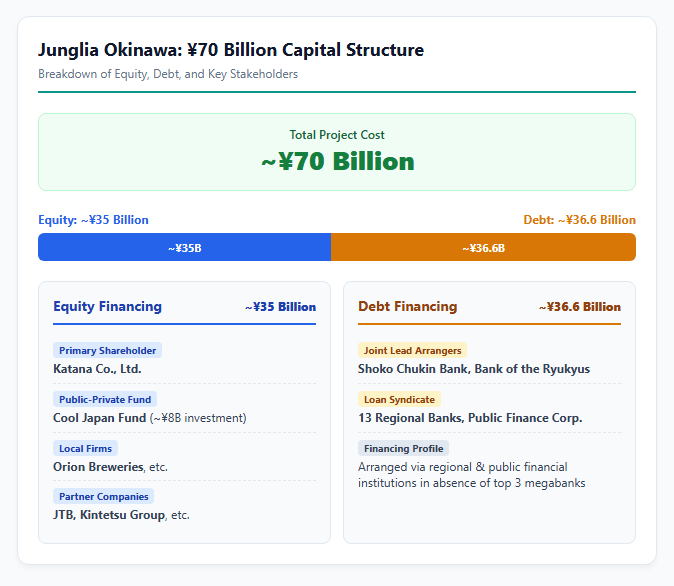674x586 pixels.
Task: Click the 'Financing Profile' tag
Action: point(404,448)
